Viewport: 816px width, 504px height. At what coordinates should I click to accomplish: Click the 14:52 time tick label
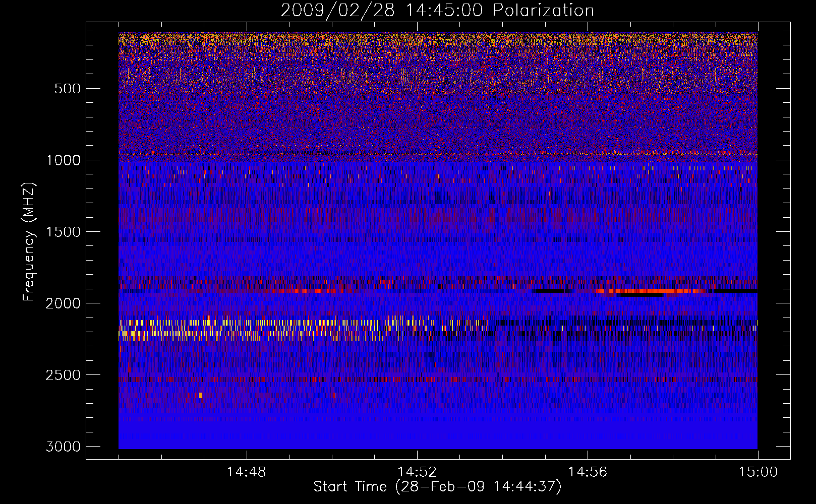417,472
